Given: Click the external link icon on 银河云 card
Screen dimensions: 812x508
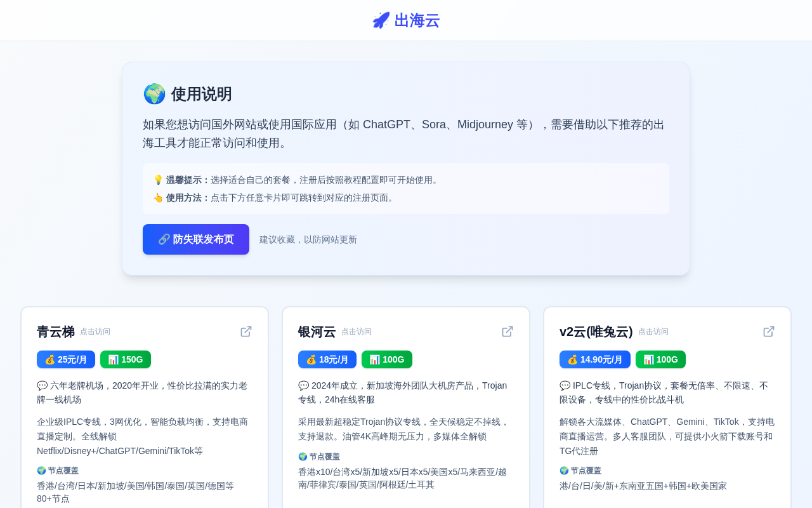Looking at the screenshot, I should pos(507,331).
